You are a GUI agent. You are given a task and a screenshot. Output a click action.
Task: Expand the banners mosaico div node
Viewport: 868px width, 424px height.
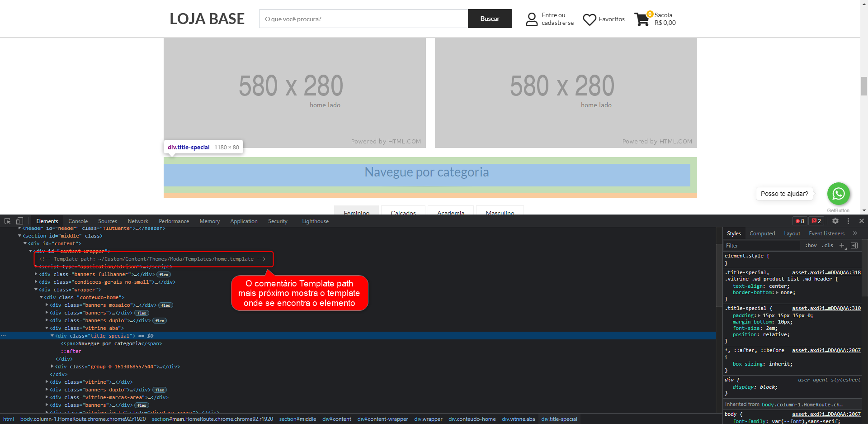coord(47,305)
